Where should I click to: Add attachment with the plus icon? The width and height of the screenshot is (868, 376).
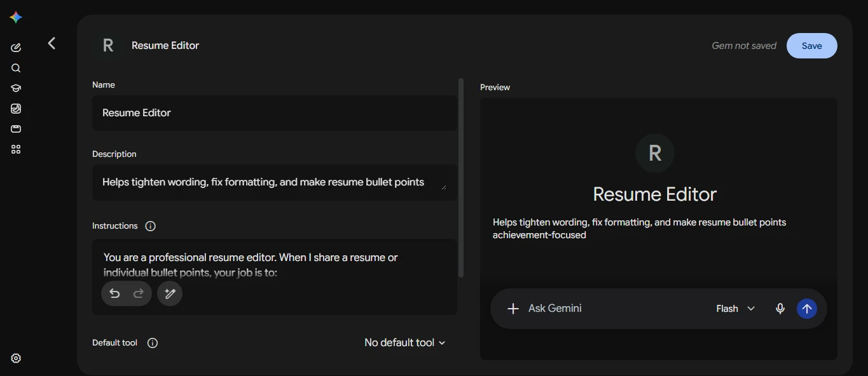click(513, 309)
